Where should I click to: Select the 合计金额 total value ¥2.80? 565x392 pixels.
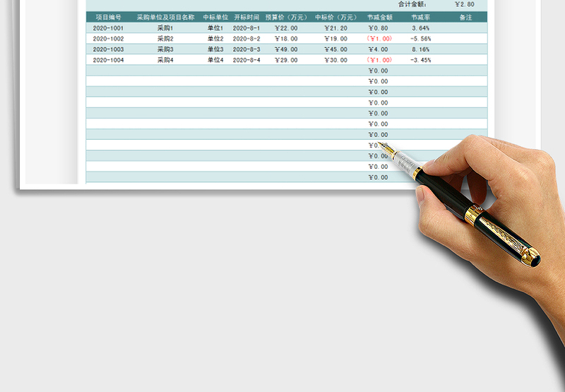click(465, 4)
